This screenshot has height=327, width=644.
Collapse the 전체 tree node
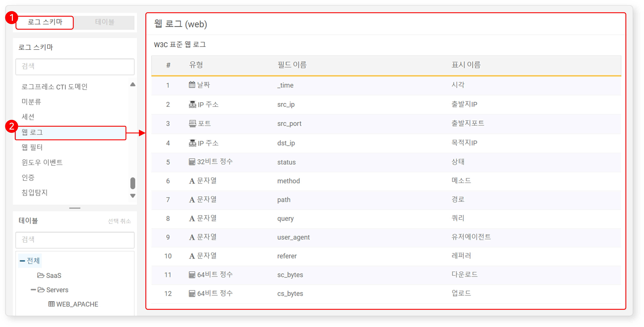22,261
